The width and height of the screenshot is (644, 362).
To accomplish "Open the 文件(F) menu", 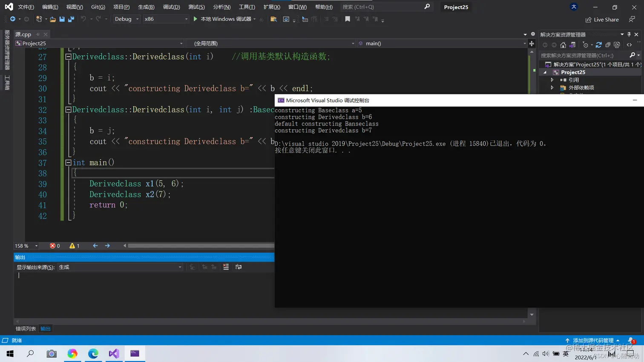I will (26, 7).
